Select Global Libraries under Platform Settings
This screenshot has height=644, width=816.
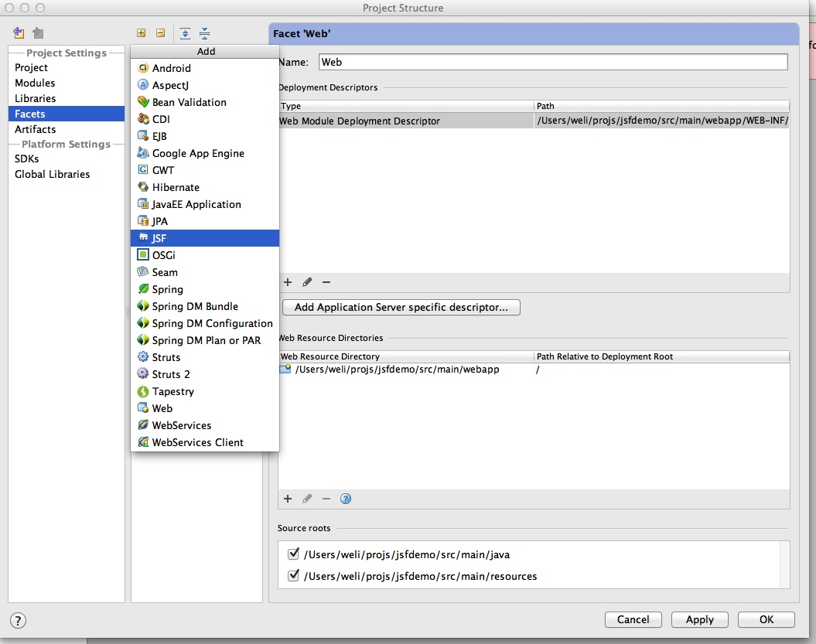52,174
